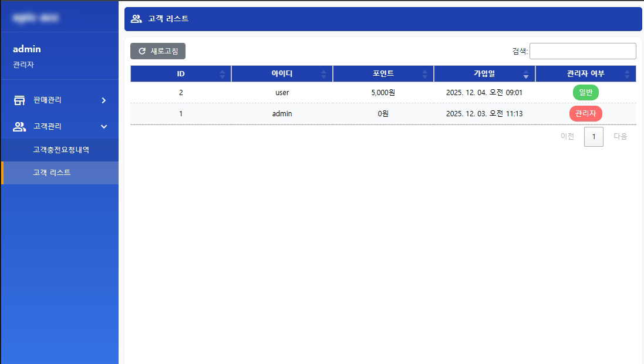
Task: Click the 다음 pagination link
Action: click(621, 136)
